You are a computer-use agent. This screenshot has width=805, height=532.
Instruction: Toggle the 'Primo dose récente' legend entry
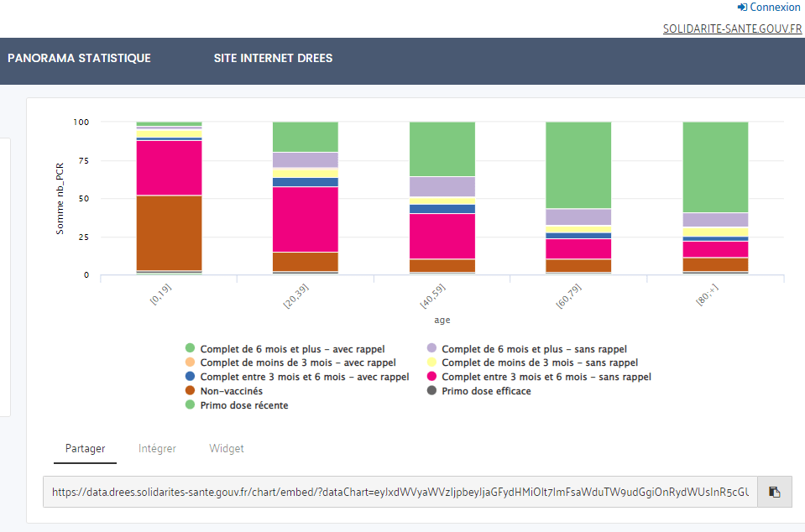242,405
